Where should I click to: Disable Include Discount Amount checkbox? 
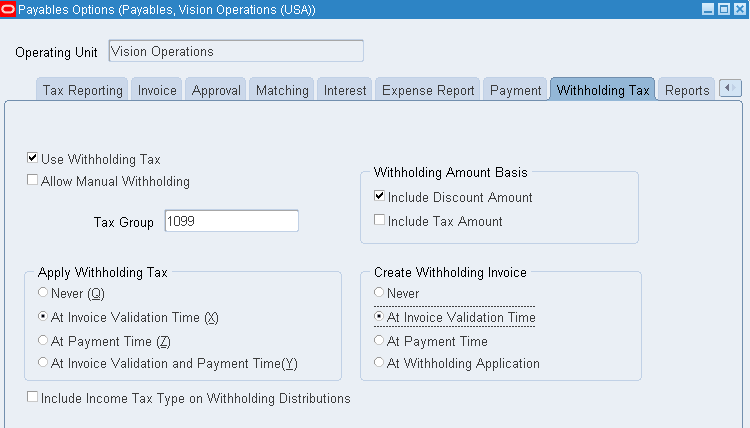click(x=380, y=197)
